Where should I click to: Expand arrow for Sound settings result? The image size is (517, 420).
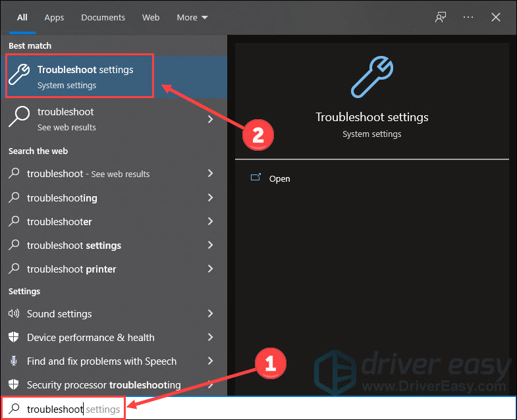coord(211,314)
